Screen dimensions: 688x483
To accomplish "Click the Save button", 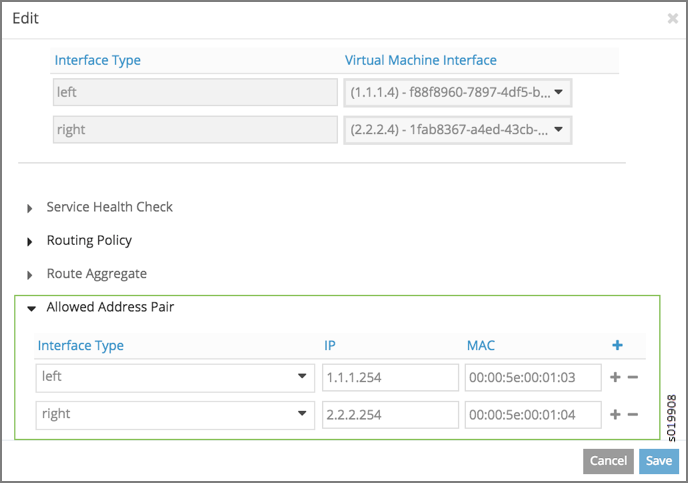I will point(658,461).
